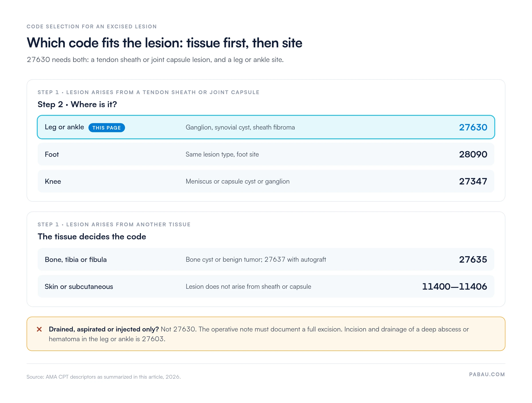This screenshot has height=403, width=532.
Task: Click the red X warning icon
Action: click(39, 329)
